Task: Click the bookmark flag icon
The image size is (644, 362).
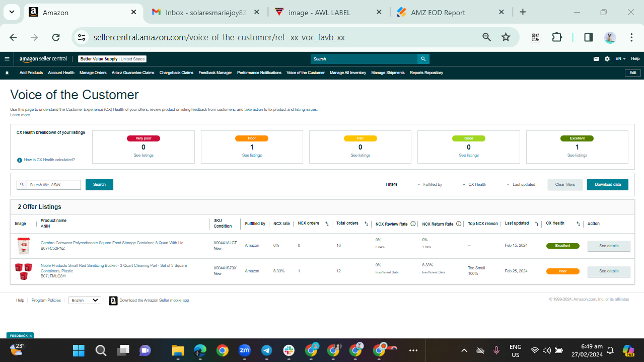Action: 7,73
